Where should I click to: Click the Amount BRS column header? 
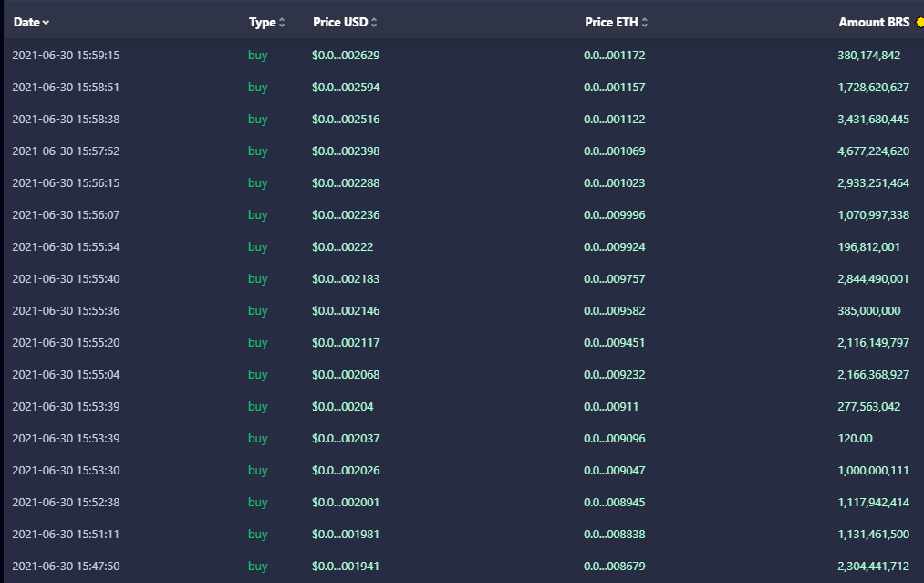point(874,23)
